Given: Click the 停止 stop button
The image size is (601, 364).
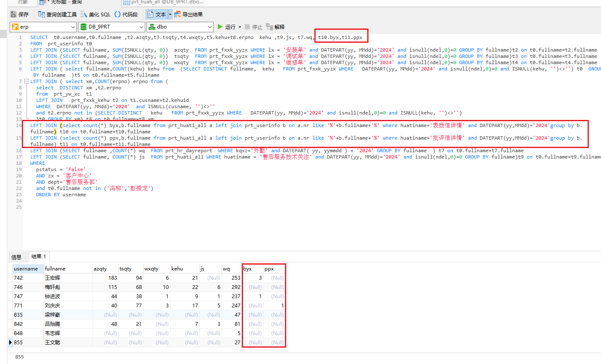Looking at the screenshot, I should (x=253, y=27).
